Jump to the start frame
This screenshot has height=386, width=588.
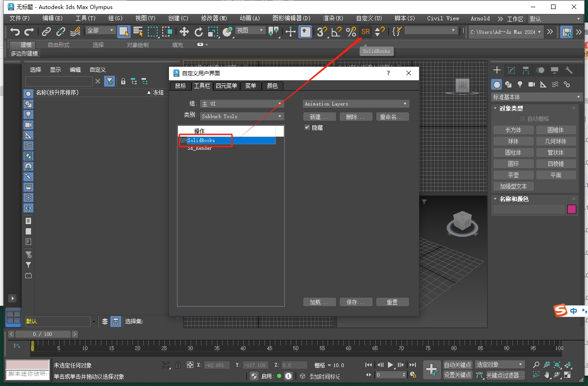click(x=369, y=365)
